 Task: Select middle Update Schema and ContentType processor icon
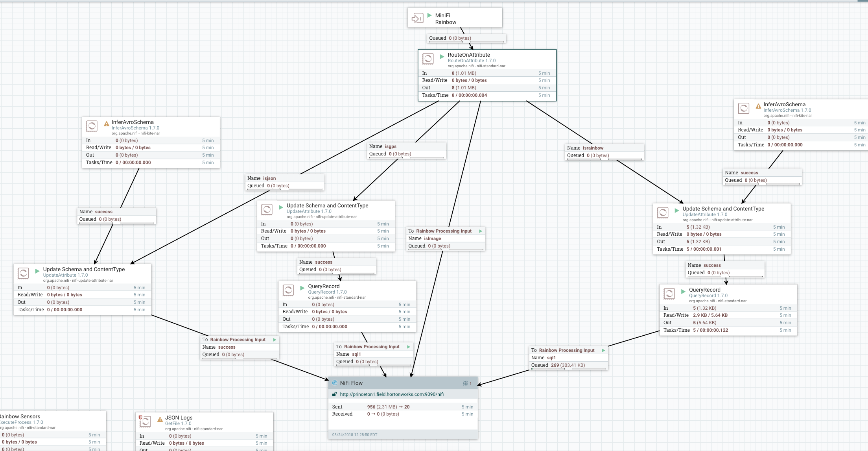pos(267,210)
